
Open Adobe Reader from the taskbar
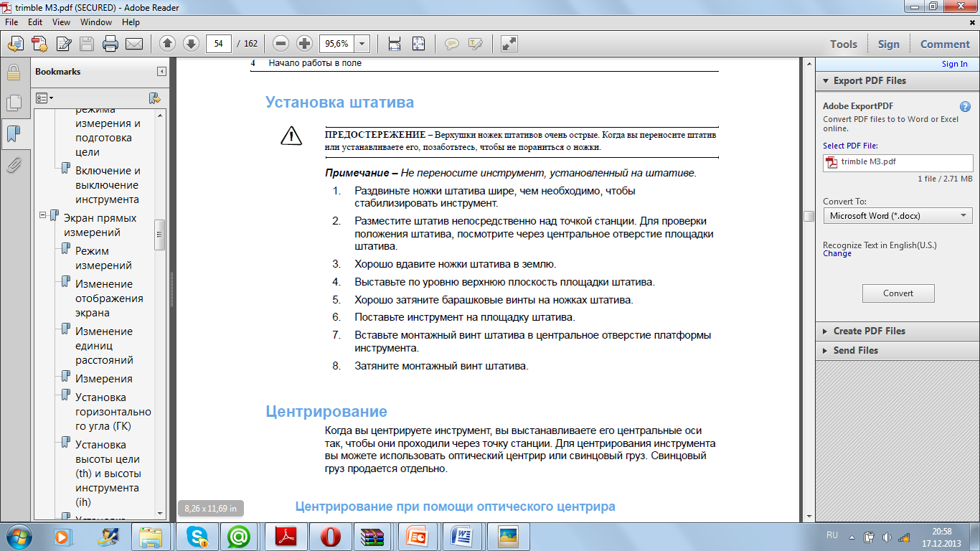pos(287,537)
